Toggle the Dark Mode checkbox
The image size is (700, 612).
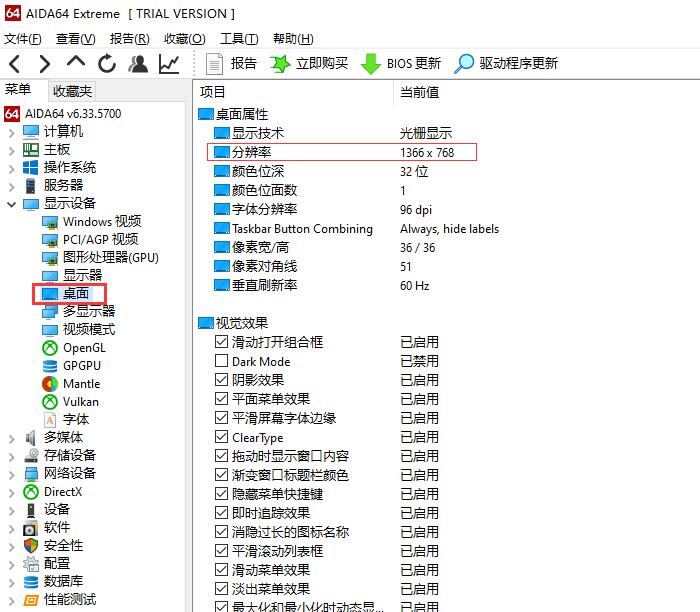(221, 361)
